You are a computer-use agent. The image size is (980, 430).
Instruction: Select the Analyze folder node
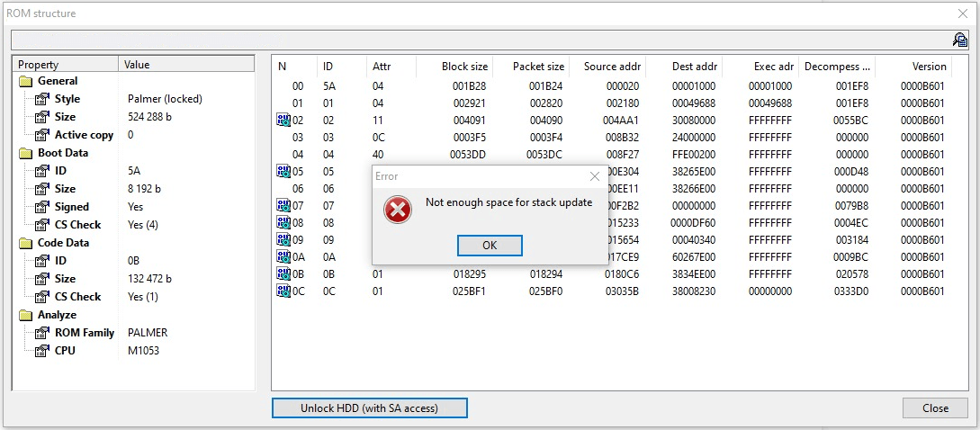pyautogui.click(x=57, y=315)
